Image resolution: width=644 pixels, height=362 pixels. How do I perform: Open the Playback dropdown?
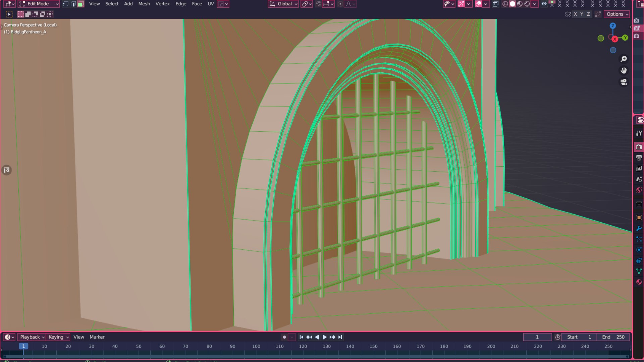32,337
